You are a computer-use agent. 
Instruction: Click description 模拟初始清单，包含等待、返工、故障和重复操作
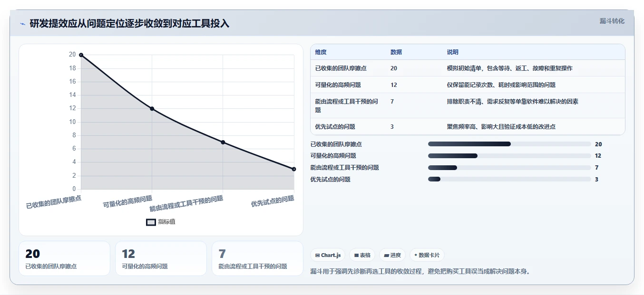[509, 68]
